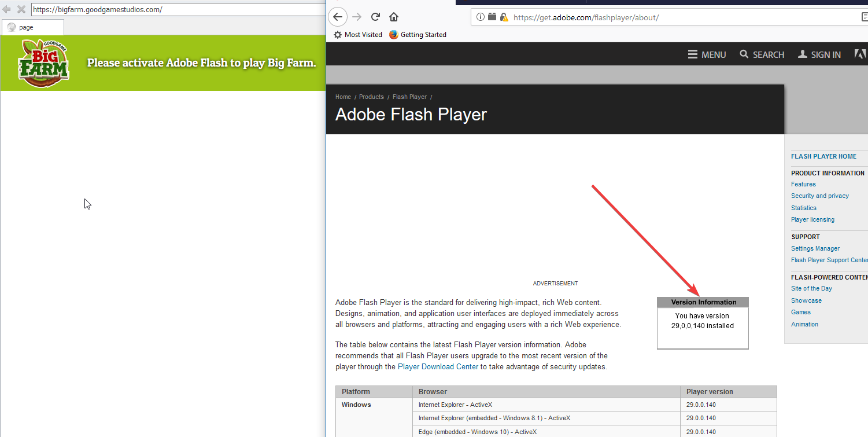Go to Firefox home page icon
The height and width of the screenshot is (437, 868).
[394, 17]
